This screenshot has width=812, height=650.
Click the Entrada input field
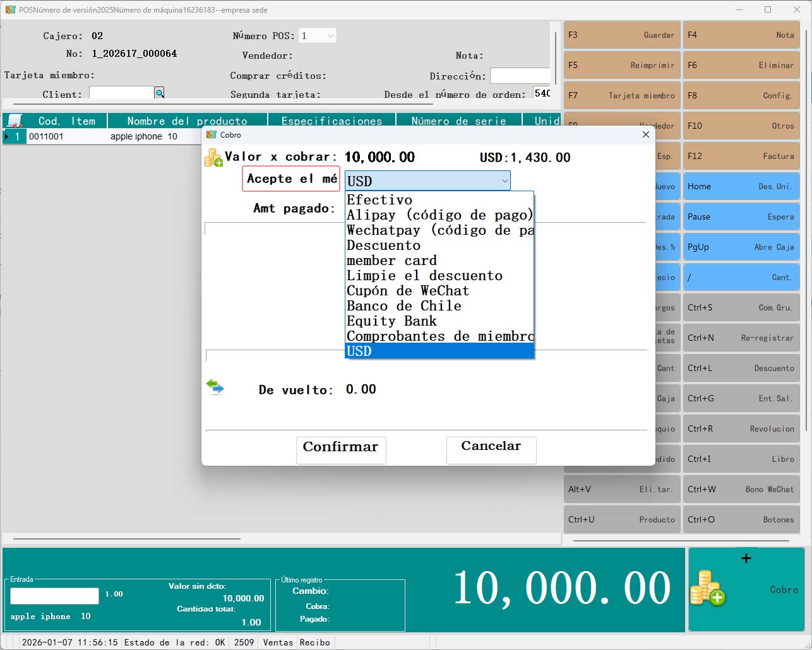[x=54, y=596]
